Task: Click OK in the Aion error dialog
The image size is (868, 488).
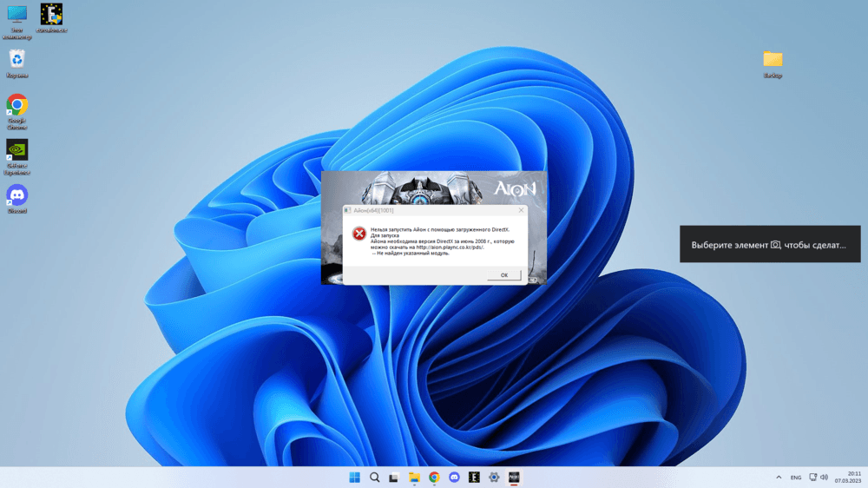Action: pyautogui.click(x=503, y=275)
